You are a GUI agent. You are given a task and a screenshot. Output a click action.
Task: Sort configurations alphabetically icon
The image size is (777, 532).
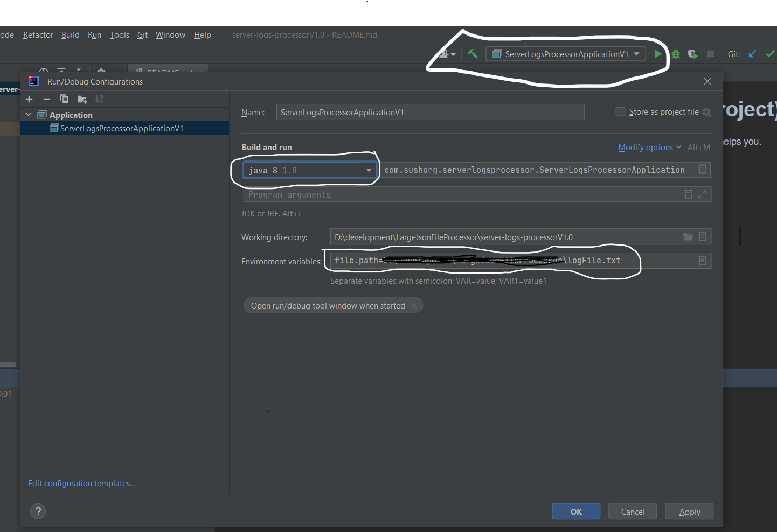[99, 99]
